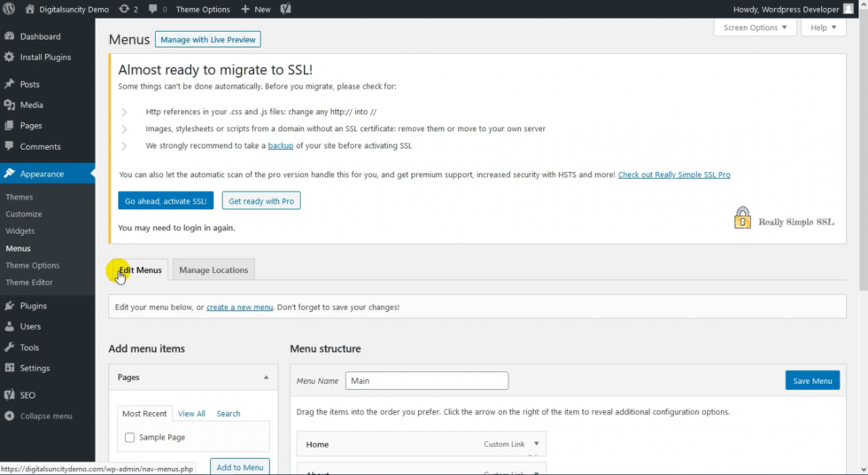Follow the backup link
Screen dimensions: 868x475
coord(281,145)
